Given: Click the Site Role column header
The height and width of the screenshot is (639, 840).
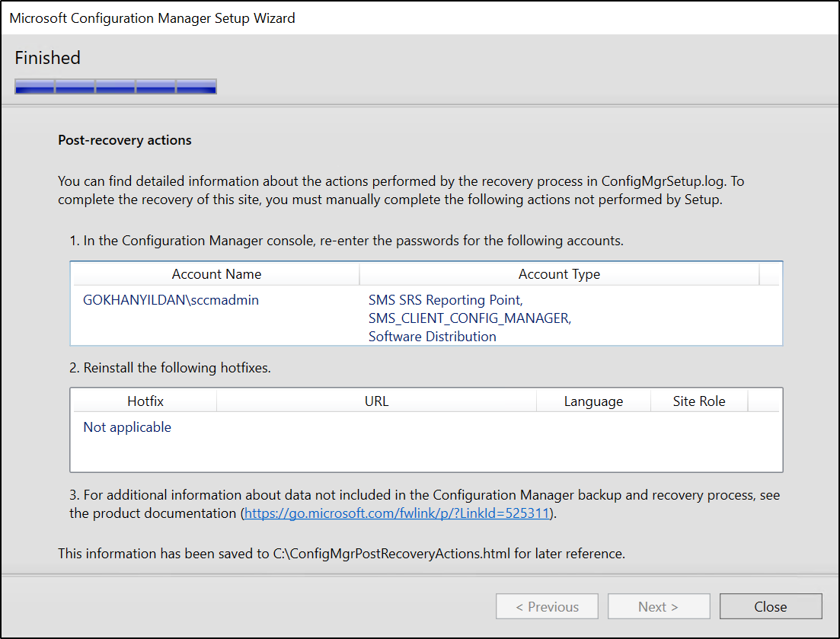Looking at the screenshot, I should click(699, 401).
